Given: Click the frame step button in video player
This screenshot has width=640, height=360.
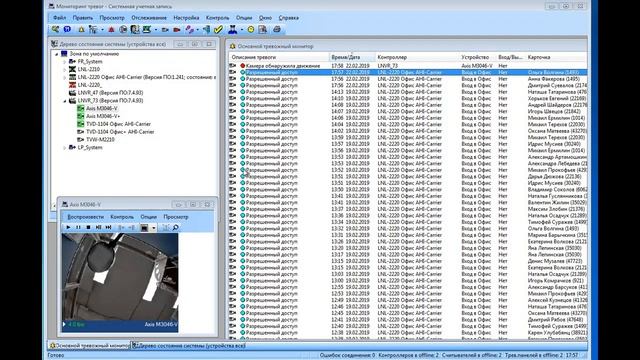Looking at the screenshot, I should (98, 227).
